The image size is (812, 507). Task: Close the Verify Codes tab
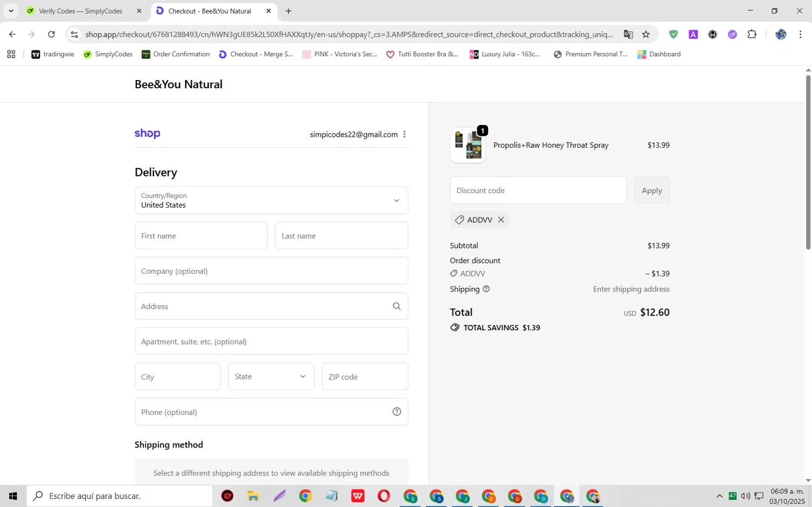(x=139, y=11)
